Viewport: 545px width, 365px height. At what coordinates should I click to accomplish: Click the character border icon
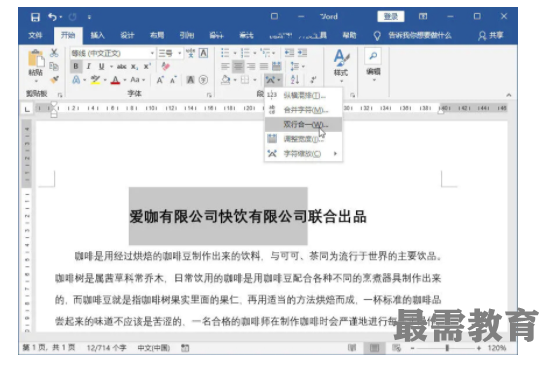(204, 53)
